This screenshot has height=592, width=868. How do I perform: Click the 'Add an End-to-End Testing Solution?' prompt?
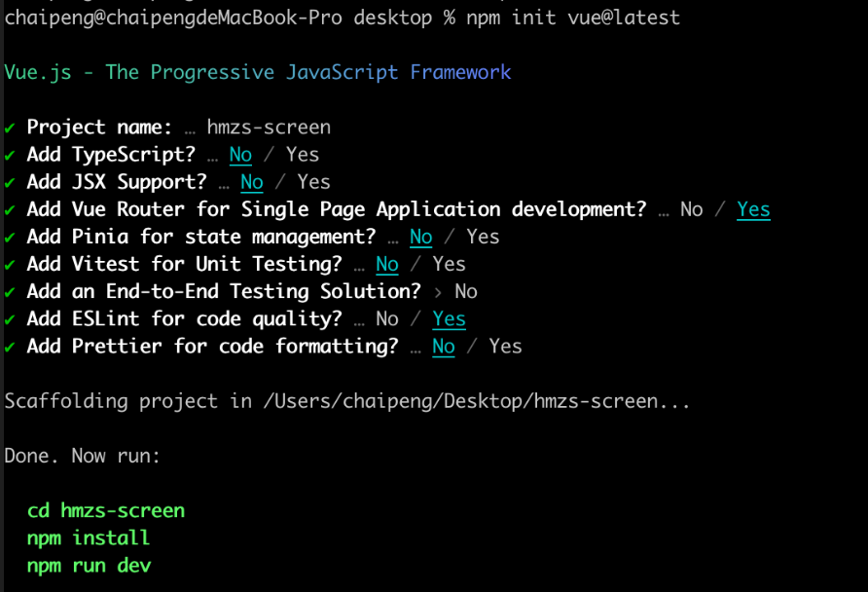(224, 291)
